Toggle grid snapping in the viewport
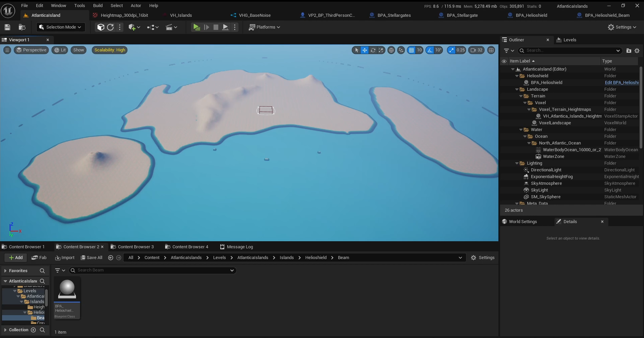The height and width of the screenshot is (338, 644). 411,50
